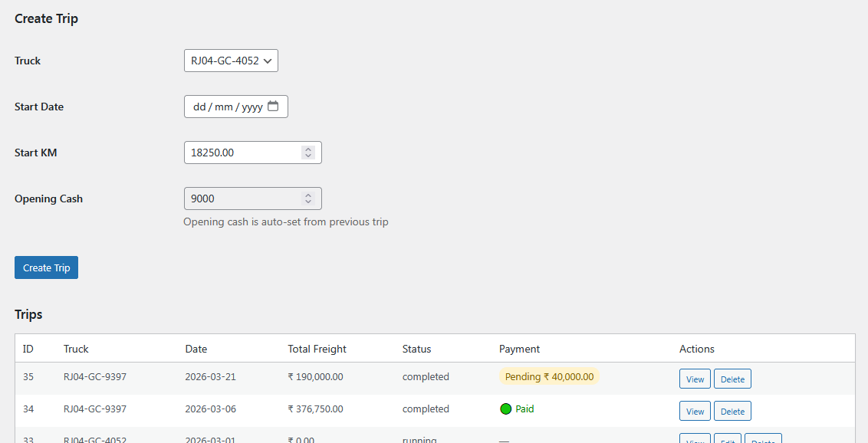868x443 pixels.
Task: Delete the trip dated 2026-03-06
Action: pyautogui.click(x=732, y=411)
